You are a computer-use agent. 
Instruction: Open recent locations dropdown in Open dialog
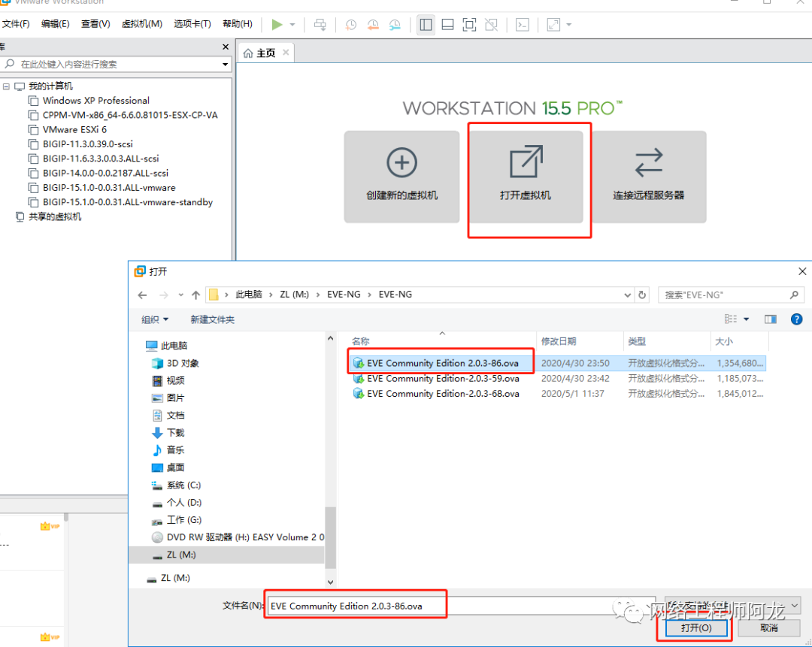[x=180, y=295]
